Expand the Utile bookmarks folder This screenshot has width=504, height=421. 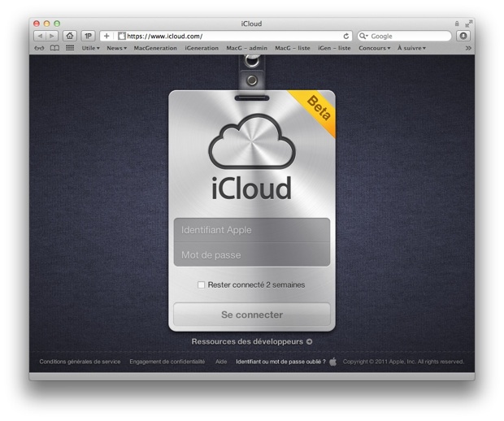click(91, 48)
